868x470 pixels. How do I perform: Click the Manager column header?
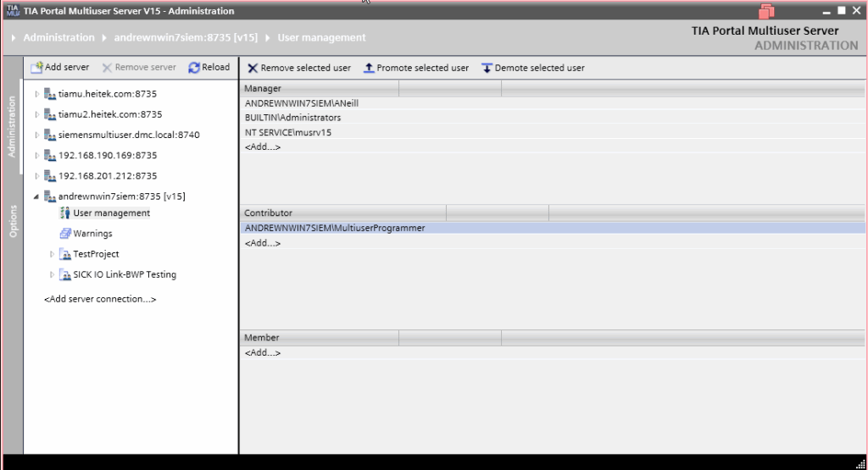tap(320, 88)
